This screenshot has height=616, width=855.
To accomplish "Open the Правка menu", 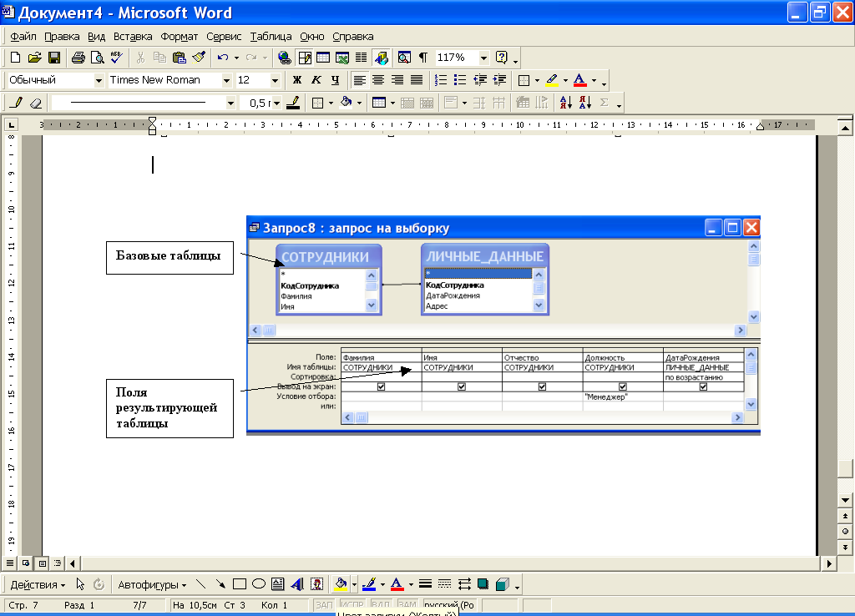I will 62,37.
